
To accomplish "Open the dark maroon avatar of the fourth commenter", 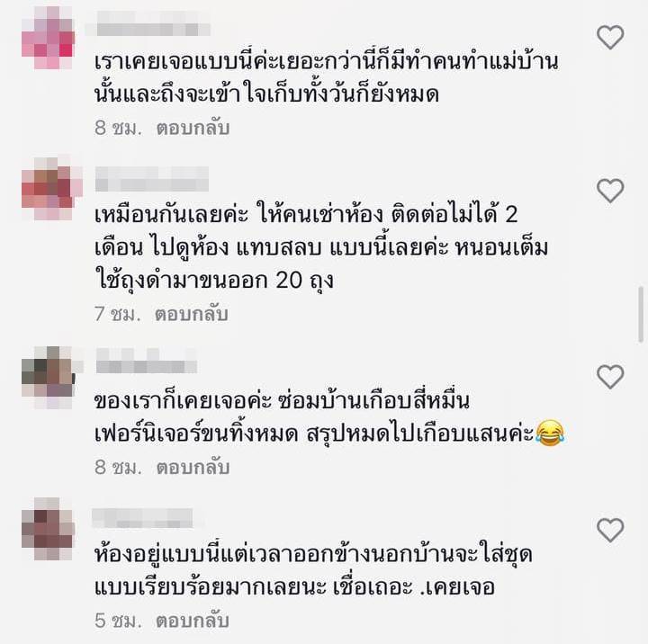I will pyautogui.click(x=49, y=529).
